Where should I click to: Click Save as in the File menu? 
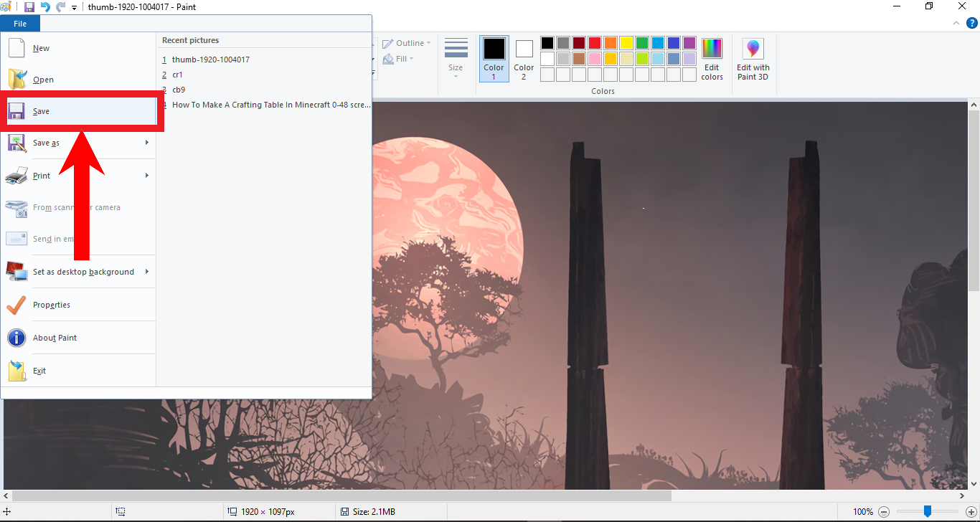[71, 143]
